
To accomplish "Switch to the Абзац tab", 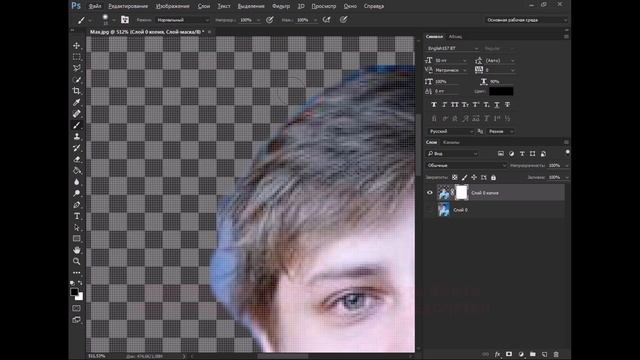I will [x=455, y=37].
